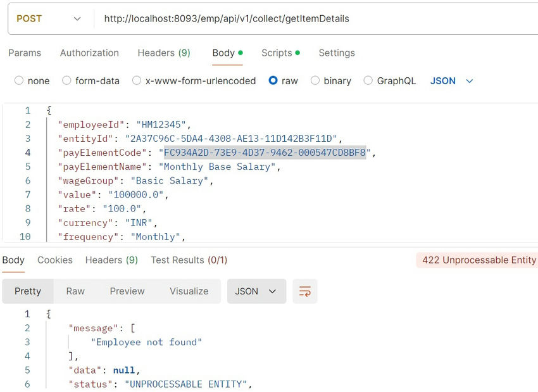Switch to the Settings tab

pos(337,53)
